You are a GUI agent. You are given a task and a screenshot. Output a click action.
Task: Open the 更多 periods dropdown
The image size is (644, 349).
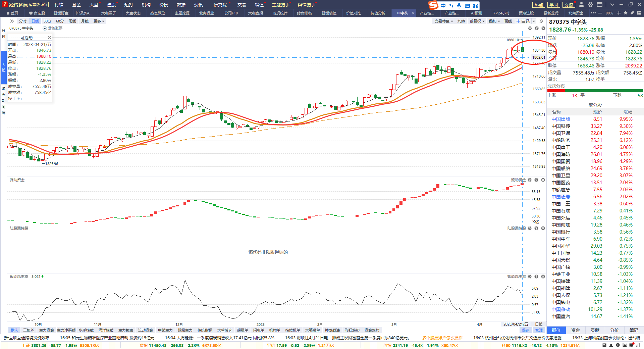coord(99,21)
